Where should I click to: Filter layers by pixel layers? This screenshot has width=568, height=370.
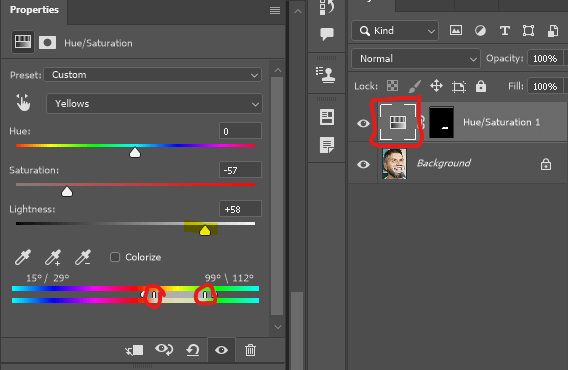[456, 30]
